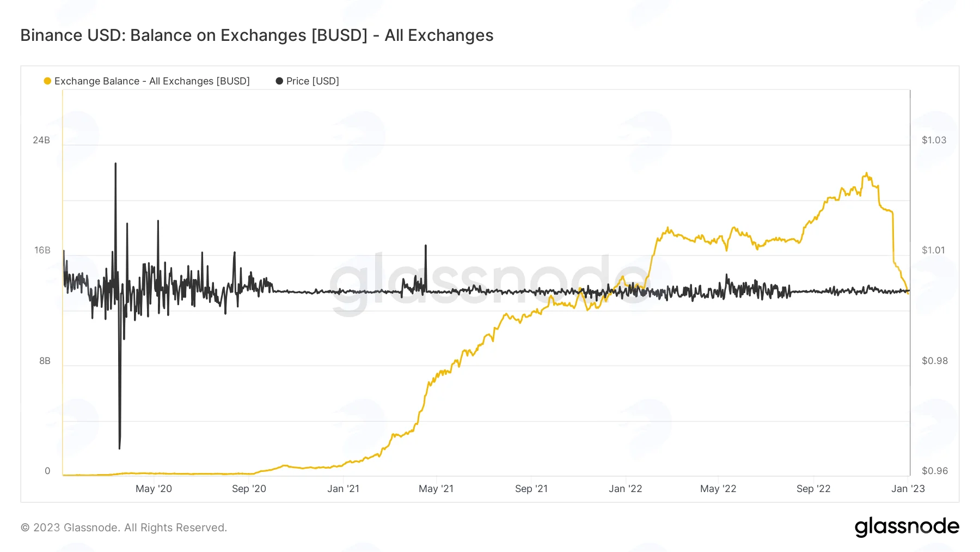Click the Glassnode copyright notice text

pyautogui.click(x=124, y=527)
